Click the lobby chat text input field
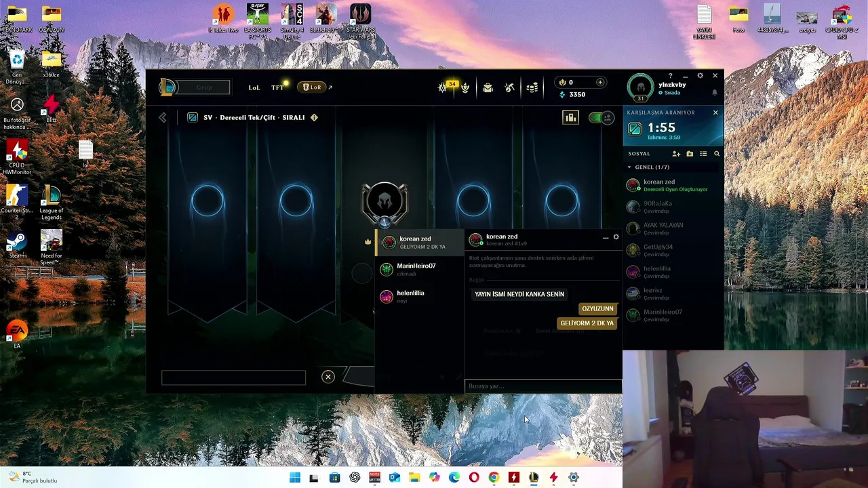This screenshot has width=868, height=488. pyautogui.click(x=233, y=378)
